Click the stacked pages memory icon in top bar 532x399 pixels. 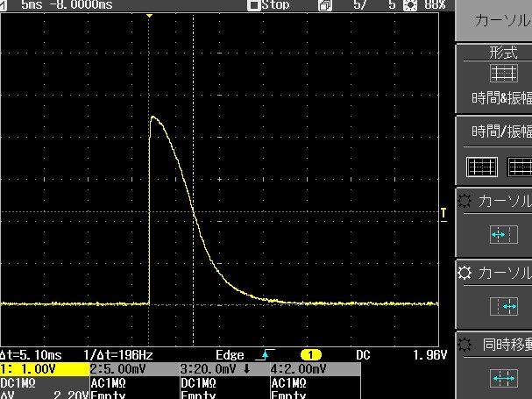click(325, 5)
